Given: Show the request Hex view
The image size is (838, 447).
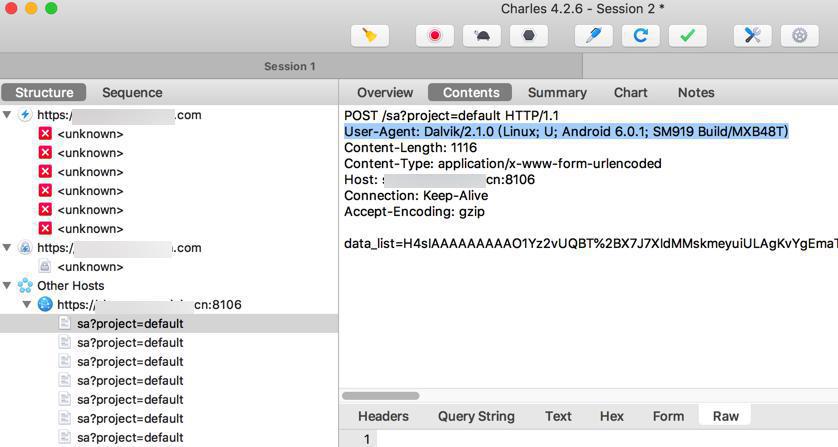Looking at the screenshot, I should pos(611,416).
